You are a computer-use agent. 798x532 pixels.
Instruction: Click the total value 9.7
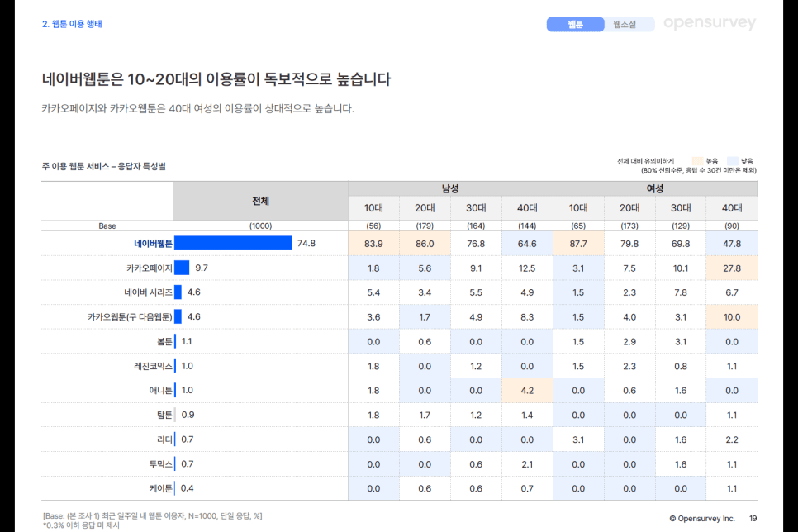(x=202, y=268)
